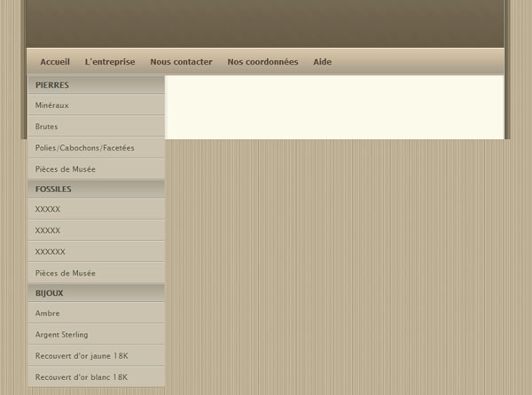Viewport: 532px width, 395px height.
Task: Select the BIJOUX category header
Action: (x=97, y=292)
